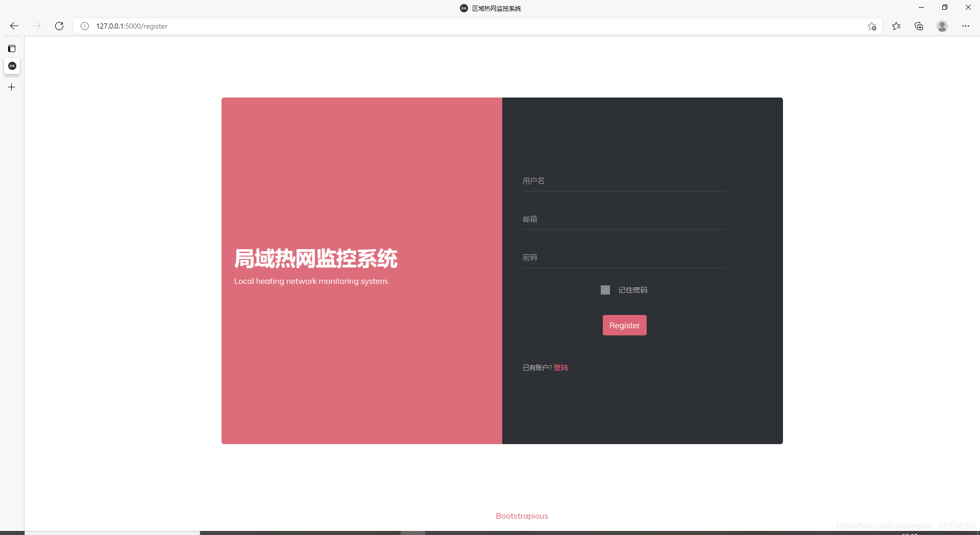Click the 记住密码 label text
Image resolution: width=980 pixels, height=535 pixels.
(633, 290)
